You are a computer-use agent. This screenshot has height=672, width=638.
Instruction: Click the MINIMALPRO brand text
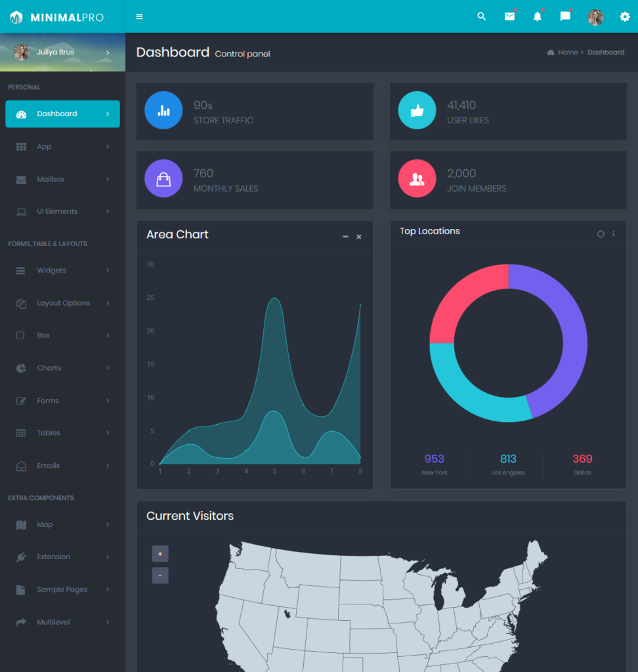[68, 18]
